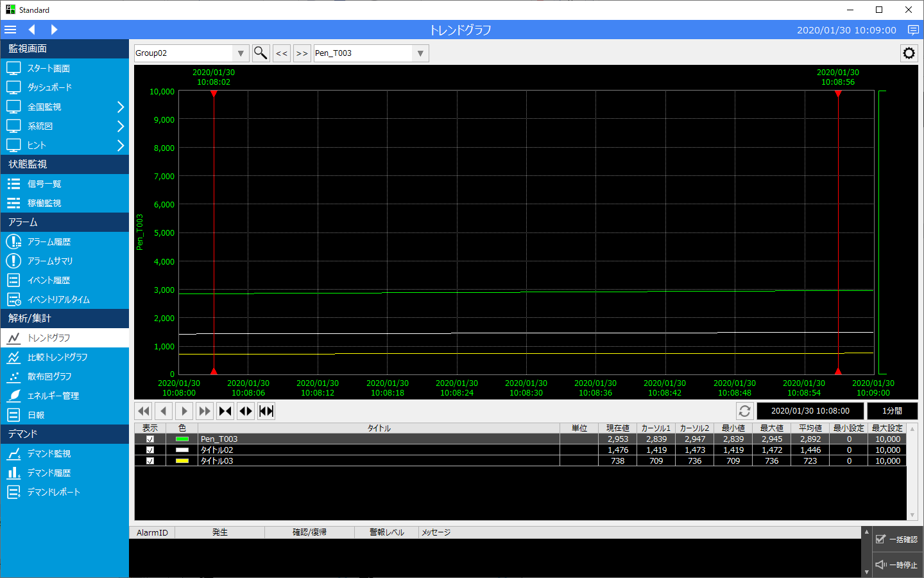924x578 pixels.
Task: Open the Group02 dropdown
Action: 241,53
